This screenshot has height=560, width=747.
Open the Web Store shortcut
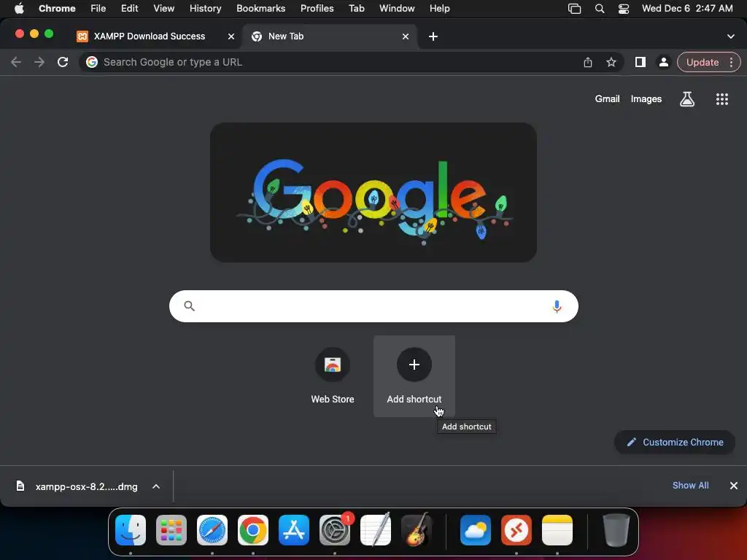click(x=333, y=376)
